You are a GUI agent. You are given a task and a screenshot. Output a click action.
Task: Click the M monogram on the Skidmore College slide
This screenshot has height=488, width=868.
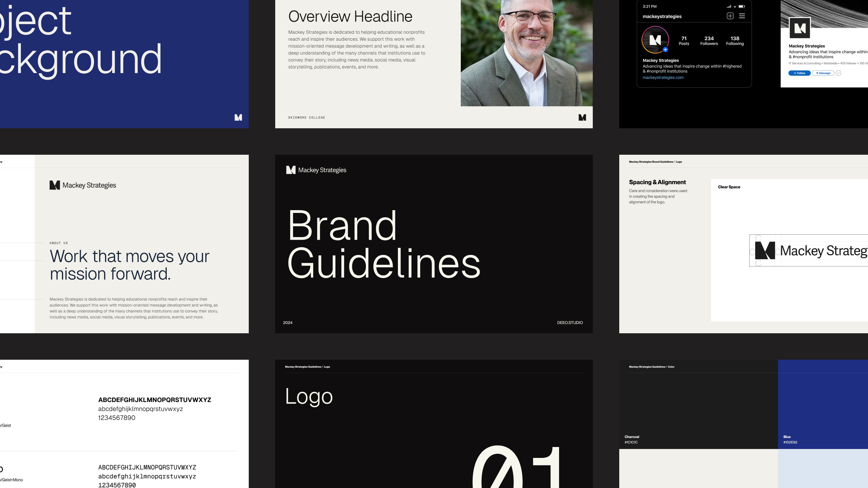(x=582, y=118)
